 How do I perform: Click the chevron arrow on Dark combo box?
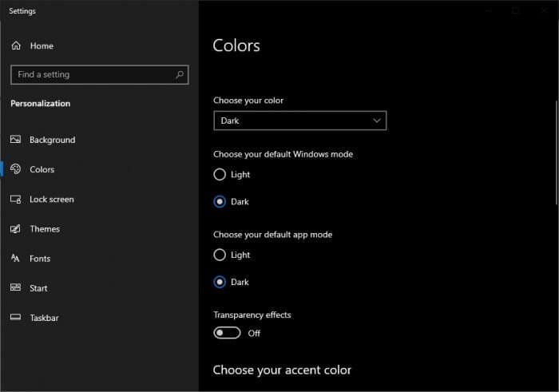coord(376,121)
